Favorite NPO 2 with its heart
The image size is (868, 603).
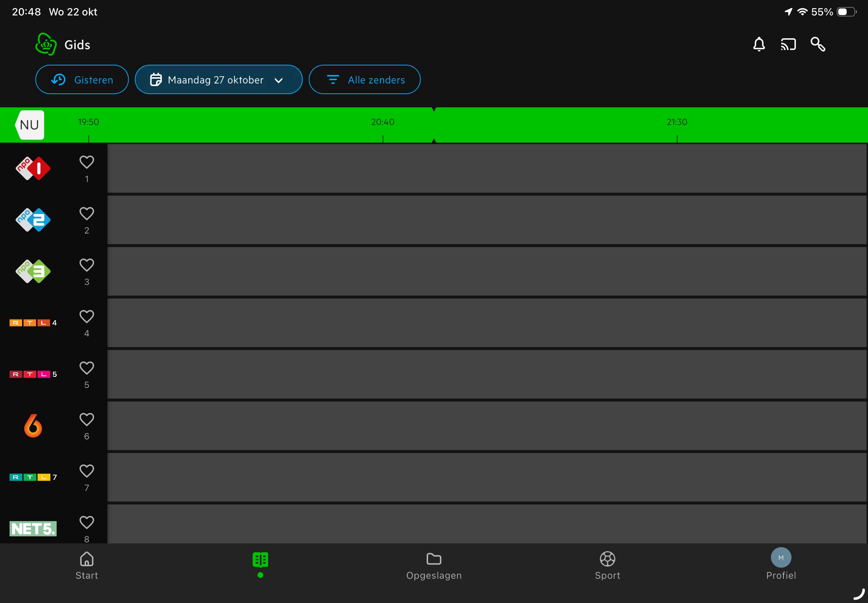click(86, 214)
